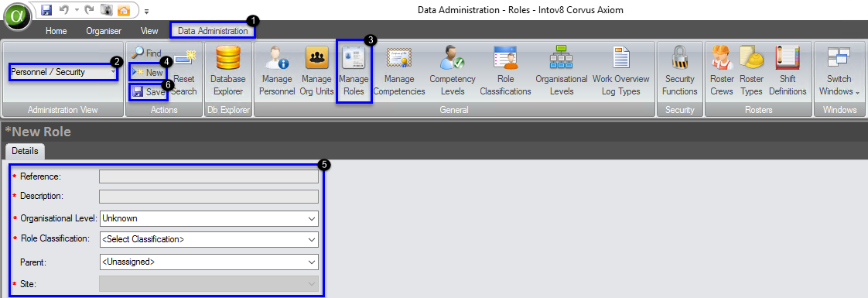Select the Data Administration ribbon tab
Screen dimensions: 868x298
(213, 31)
